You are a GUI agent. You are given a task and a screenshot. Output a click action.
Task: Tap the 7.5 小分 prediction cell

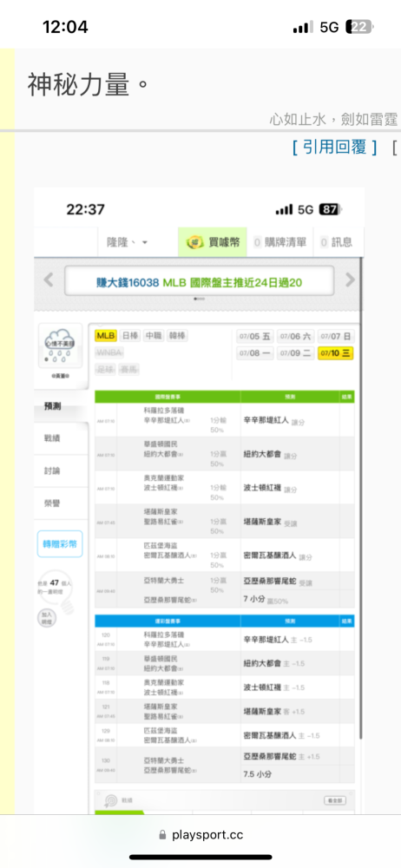click(x=256, y=774)
